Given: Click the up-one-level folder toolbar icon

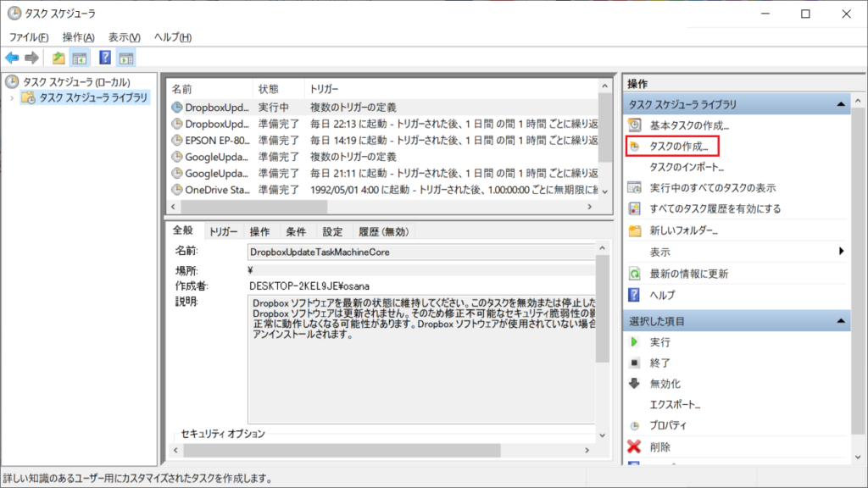Looking at the screenshot, I should [58, 58].
